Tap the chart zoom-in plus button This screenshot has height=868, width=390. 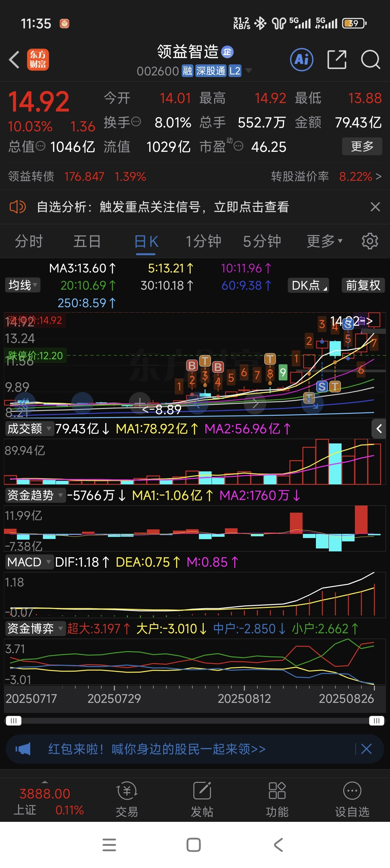tap(140, 403)
